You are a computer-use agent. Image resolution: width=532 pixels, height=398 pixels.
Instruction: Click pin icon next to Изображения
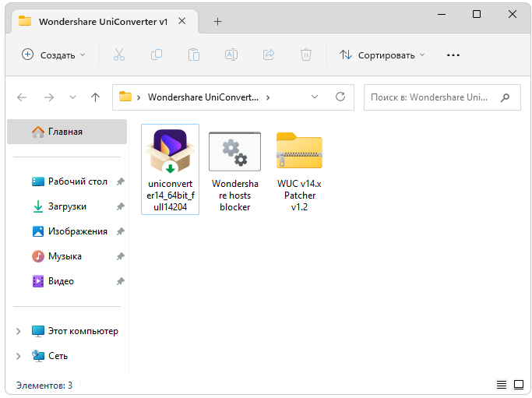click(x=120, y=232)
